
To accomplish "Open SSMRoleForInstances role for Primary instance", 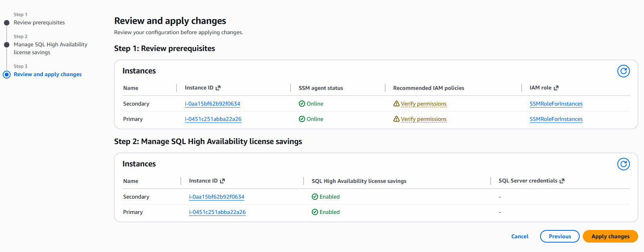I will pos(556,119).
